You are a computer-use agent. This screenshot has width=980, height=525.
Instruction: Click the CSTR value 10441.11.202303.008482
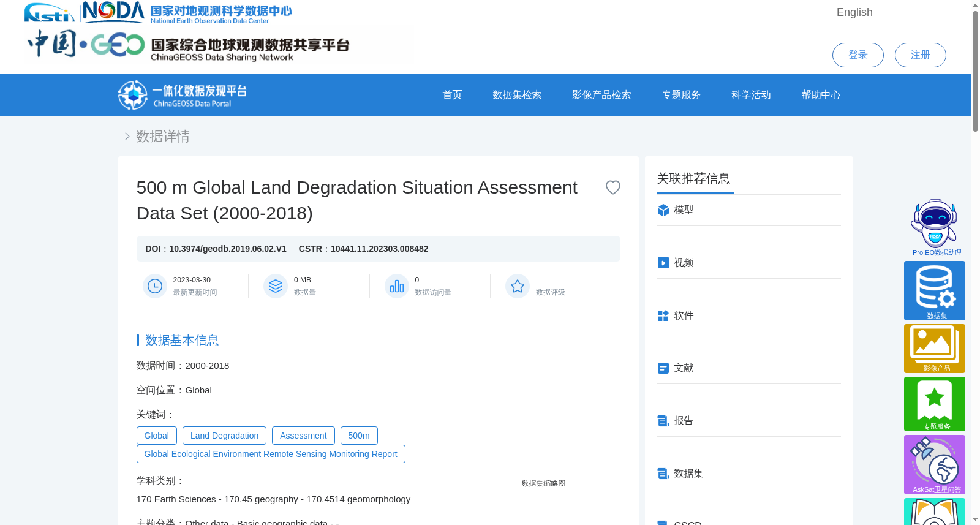[x=379, y=249]
